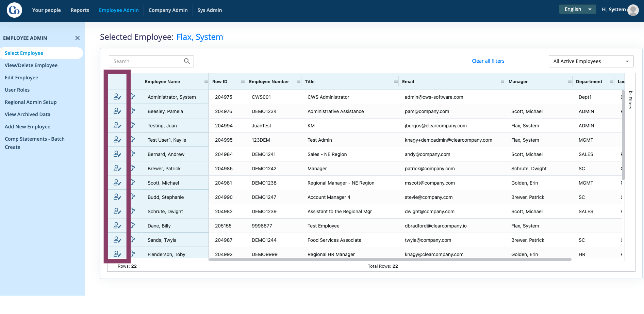Click edit-user icon for Schrute, Dwight

click(x=117, y=211)
